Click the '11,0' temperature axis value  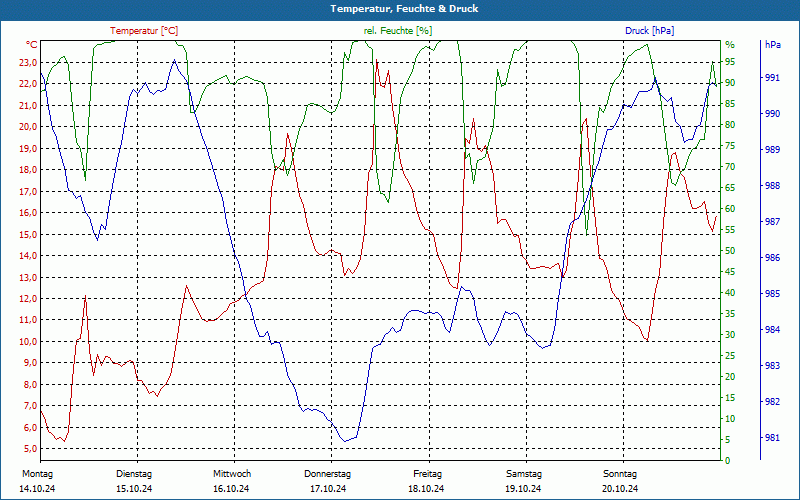coord(28,320)
